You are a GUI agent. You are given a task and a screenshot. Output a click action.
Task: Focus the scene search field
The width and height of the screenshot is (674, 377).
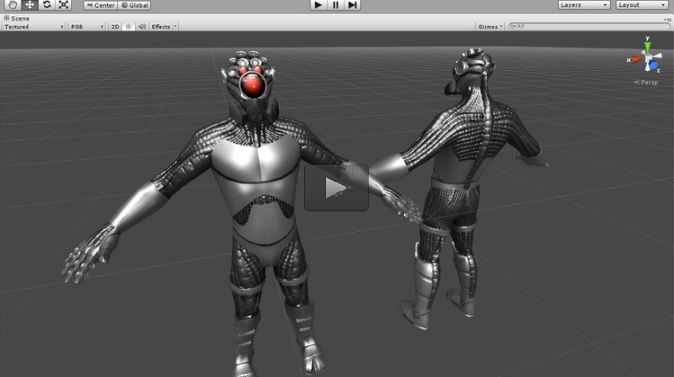[x=588, y=26]
